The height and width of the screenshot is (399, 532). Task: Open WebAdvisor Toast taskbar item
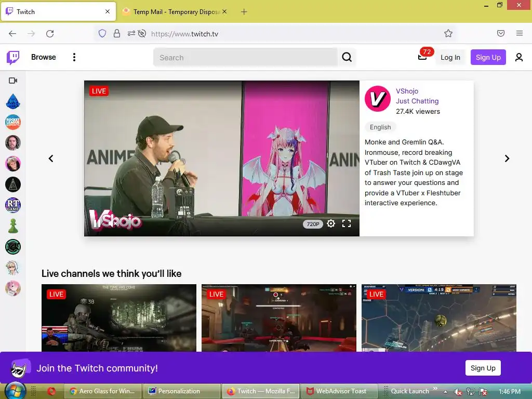339,391
